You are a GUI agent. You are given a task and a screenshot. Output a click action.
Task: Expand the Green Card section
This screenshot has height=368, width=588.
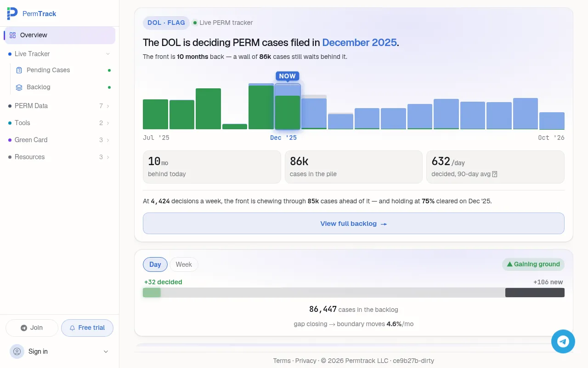(x=60, y=140)
